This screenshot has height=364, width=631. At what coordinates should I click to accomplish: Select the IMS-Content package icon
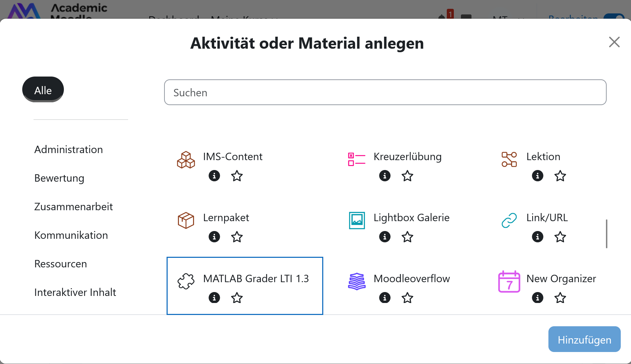(186, 160)
